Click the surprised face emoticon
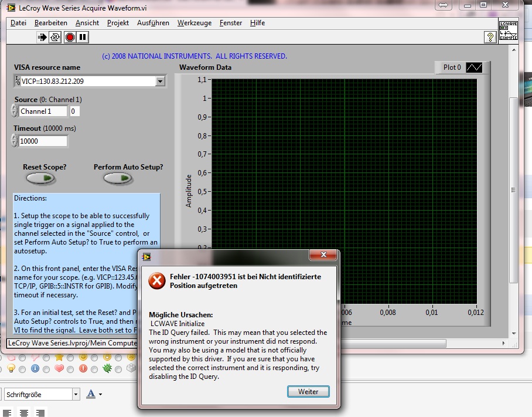 pyautogui.click(x=107, y=357)
